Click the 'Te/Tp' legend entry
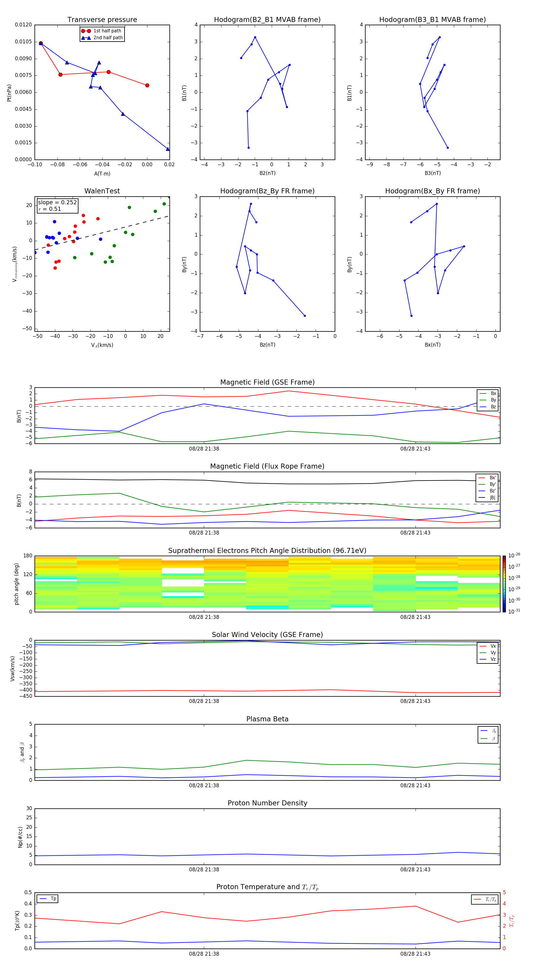 click(x=485, y=900)
